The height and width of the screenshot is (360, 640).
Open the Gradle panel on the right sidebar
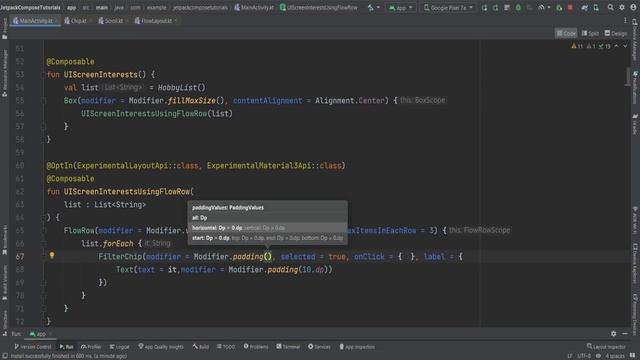click(x=635, y=124)
